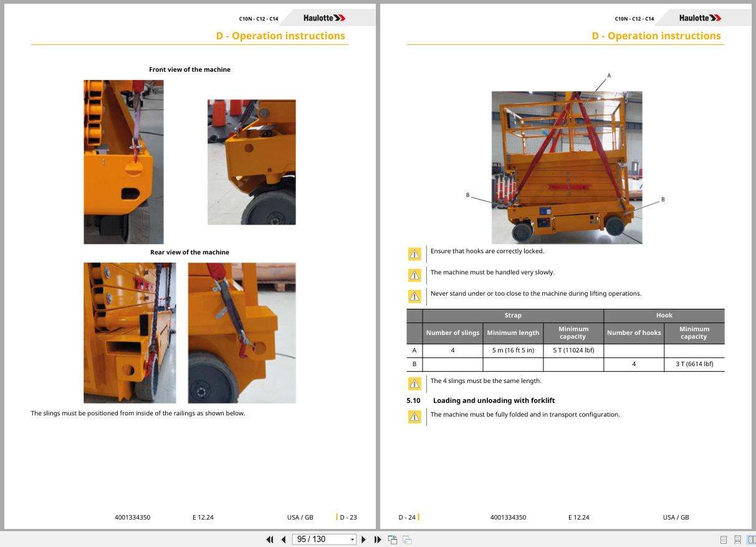Click the right page 'E 12.24' footer text
Viewport: 756px width, 547px height.
pyautogui.click(x=579, y=517)
